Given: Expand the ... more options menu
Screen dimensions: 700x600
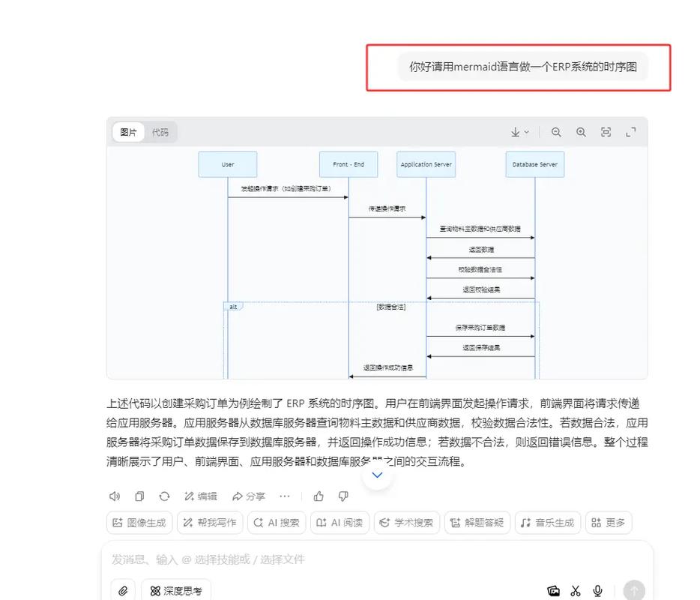Looking at the screenshot, I should coord(285,496).
